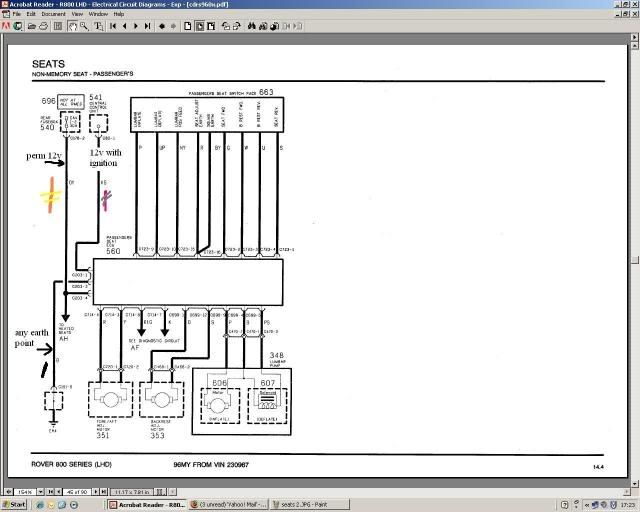640x512 pixels.
Task: Select the Hand tool in toolbar
Action: (x=72, y=26)
